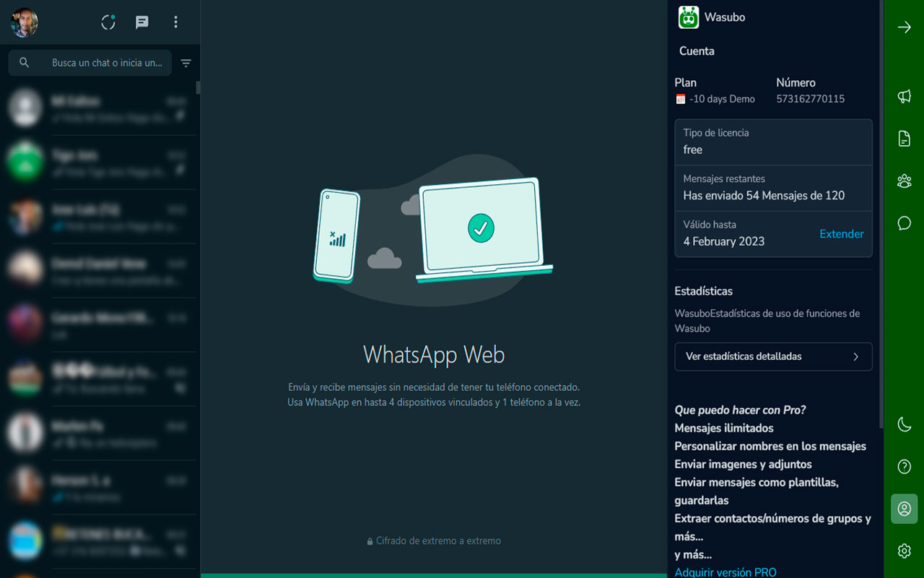Click 'Has enviado 54 Mensajes de 120'
The image size is (924, 578).
click(764, 195)
